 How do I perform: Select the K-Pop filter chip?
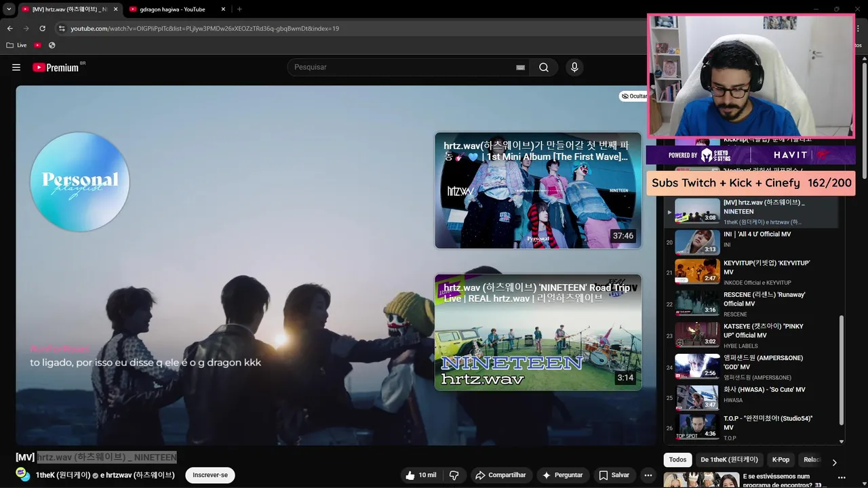pos(781,460)
